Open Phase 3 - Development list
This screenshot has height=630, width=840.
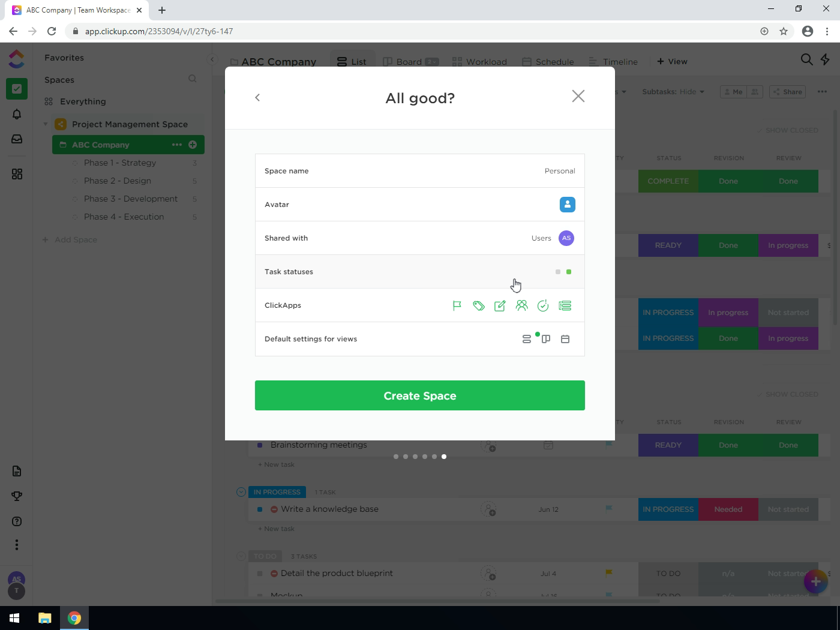131,199
